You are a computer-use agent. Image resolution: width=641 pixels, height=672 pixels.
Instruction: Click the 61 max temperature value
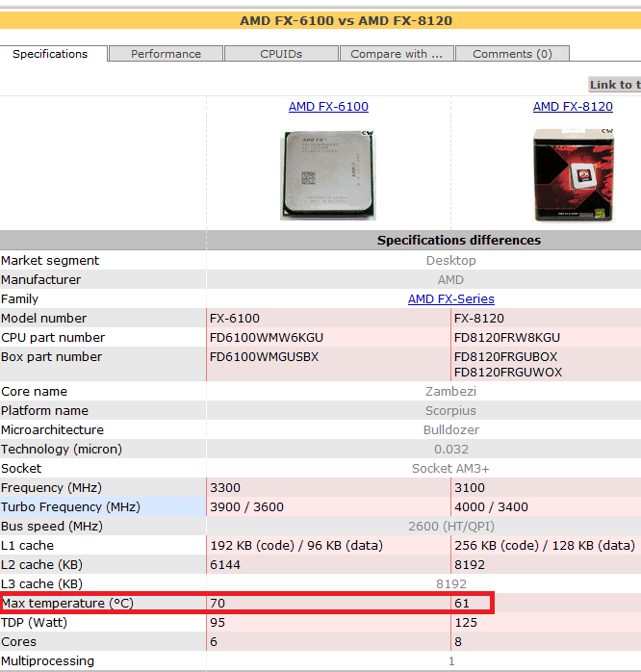click(462, 604)
